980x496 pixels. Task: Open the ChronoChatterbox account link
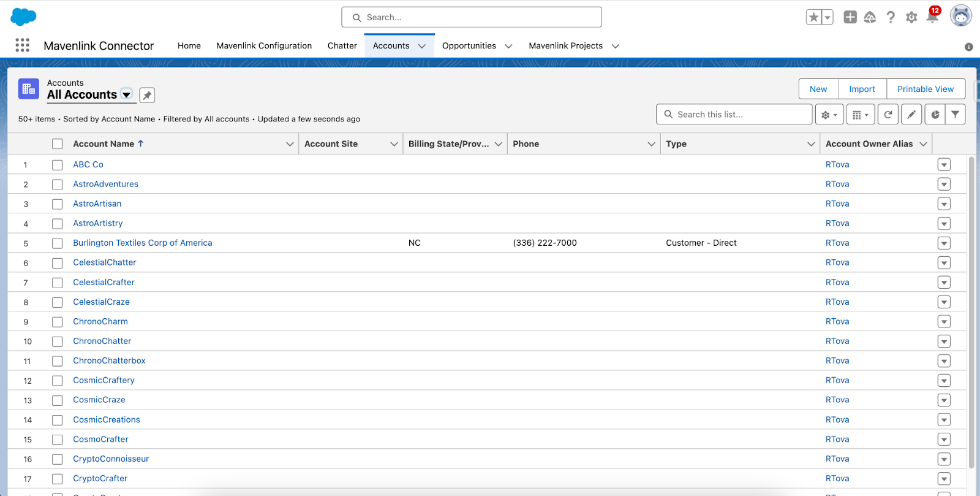tap(109, 361)
